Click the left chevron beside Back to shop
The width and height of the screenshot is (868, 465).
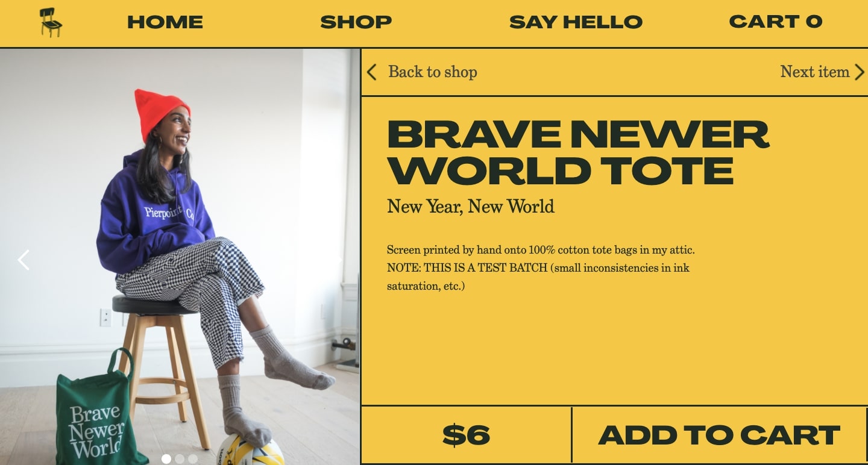[372, 72]
